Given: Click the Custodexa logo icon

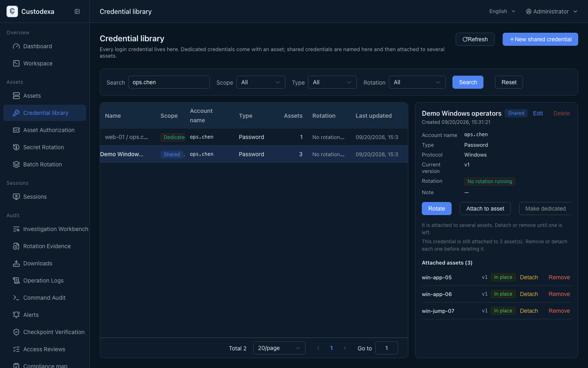Looking at the screenshot, I should click(x=12, y=11).
